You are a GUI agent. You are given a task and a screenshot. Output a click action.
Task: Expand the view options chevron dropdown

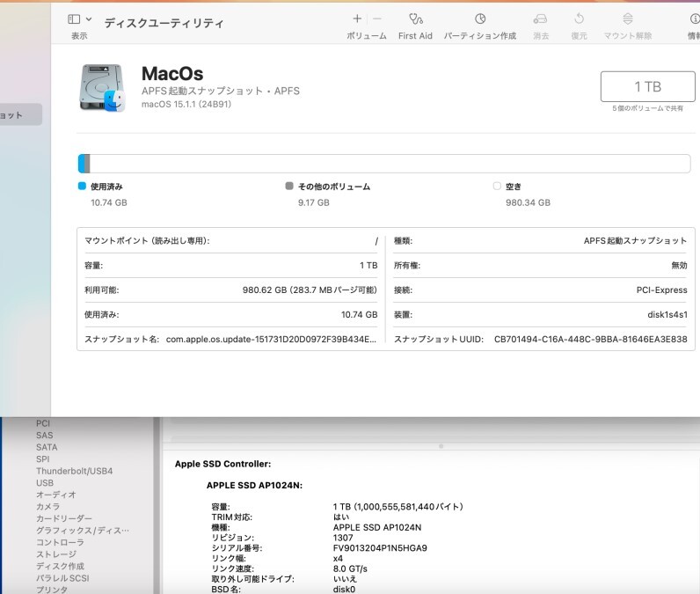tap(89, 19)
